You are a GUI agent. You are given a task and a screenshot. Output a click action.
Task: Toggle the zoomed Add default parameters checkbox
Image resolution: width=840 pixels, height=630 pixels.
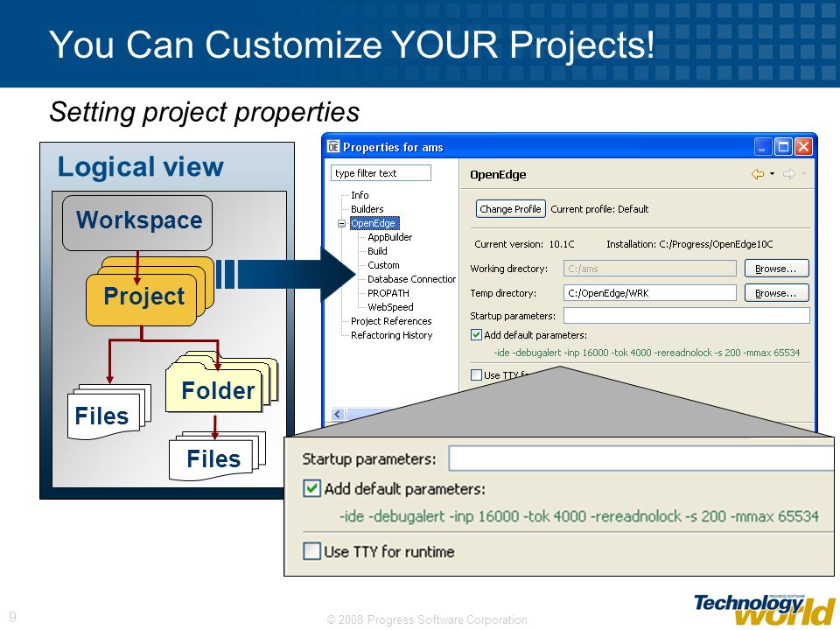[311, 488]
